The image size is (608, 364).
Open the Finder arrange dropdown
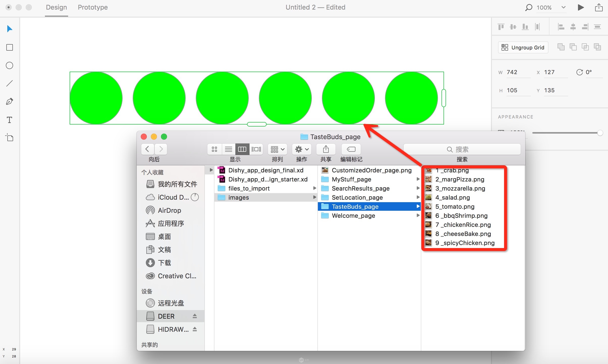277,149
